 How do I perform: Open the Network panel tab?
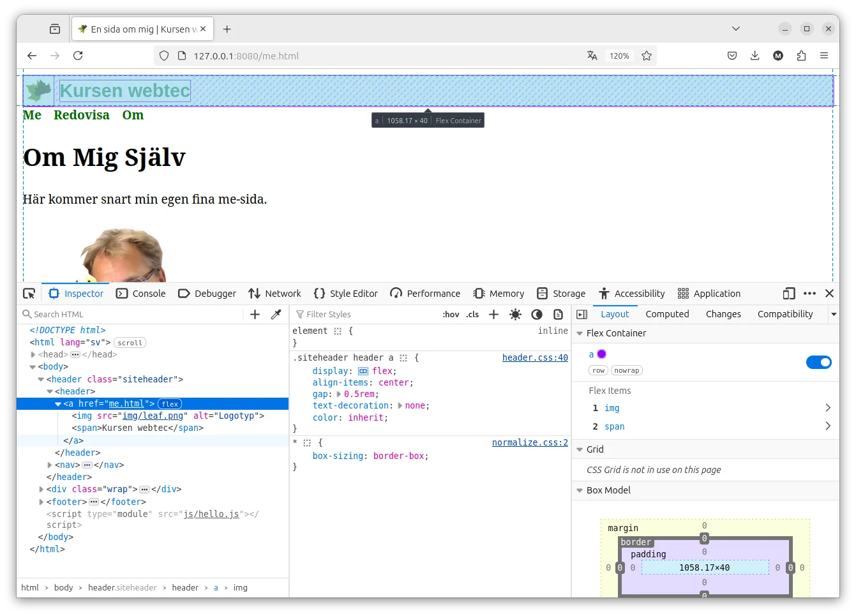pyautogui.click(x=274, y=294)
